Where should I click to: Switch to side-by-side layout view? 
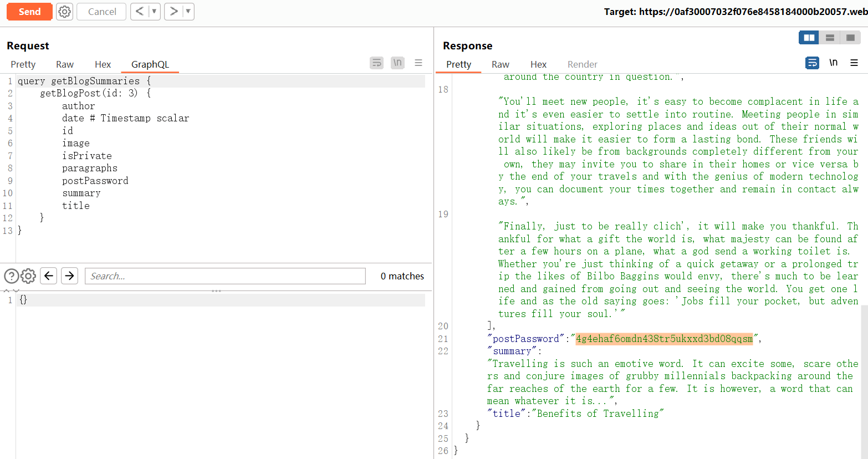pyautogui.click(x=809, y=38)
